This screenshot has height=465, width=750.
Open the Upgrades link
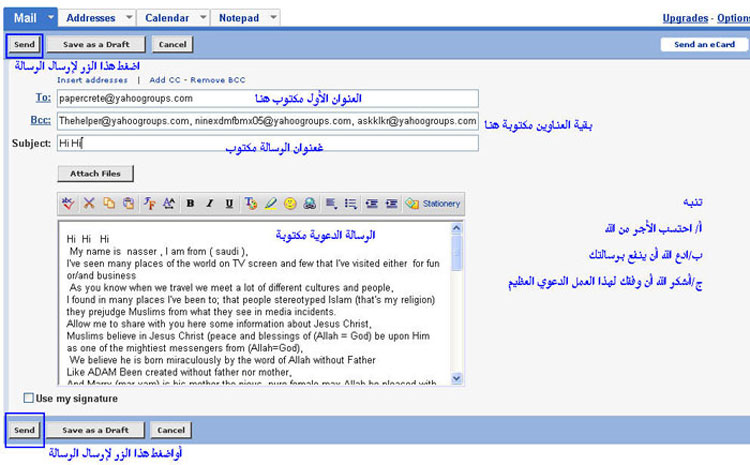pos(685,18)
